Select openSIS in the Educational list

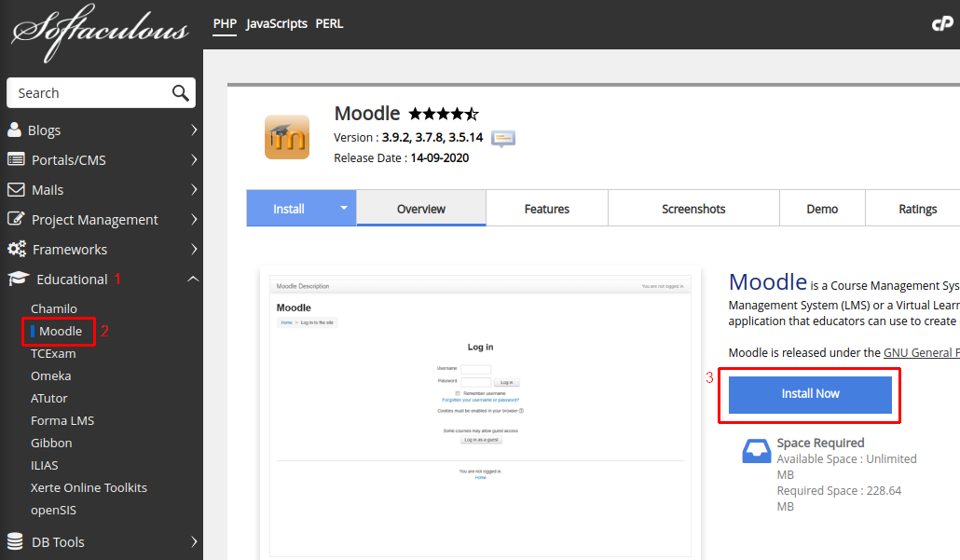click(53, 510)
